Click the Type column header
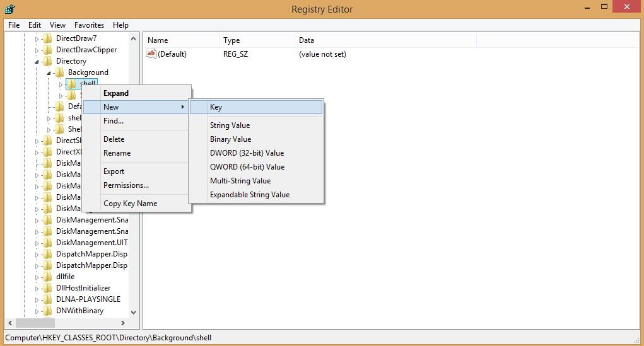Image resolution: width=644 pixels, height=346 pixels. click(x=257, y=40)
